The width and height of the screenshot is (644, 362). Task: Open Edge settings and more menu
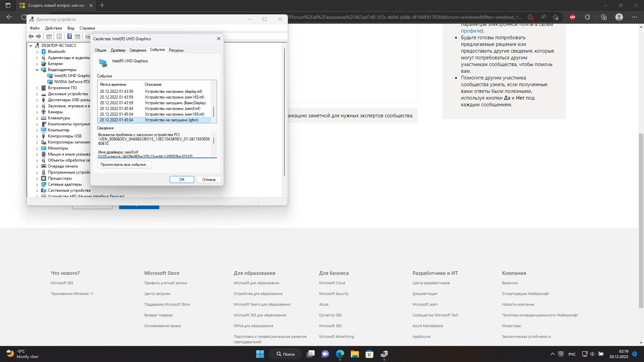pos(635,17)
